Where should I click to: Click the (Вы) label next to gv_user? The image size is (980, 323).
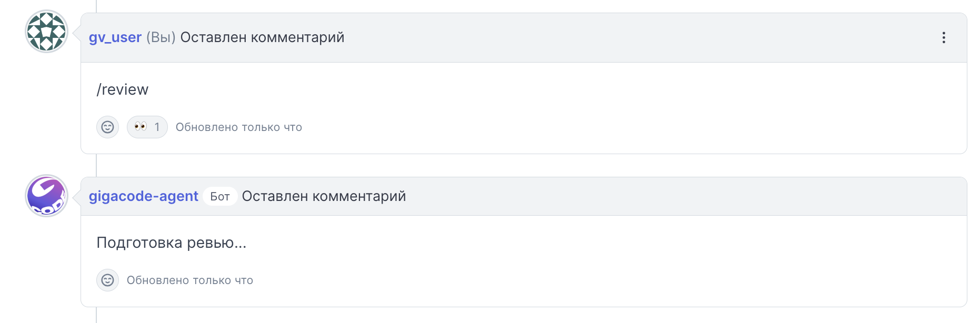tap(161, 37)
